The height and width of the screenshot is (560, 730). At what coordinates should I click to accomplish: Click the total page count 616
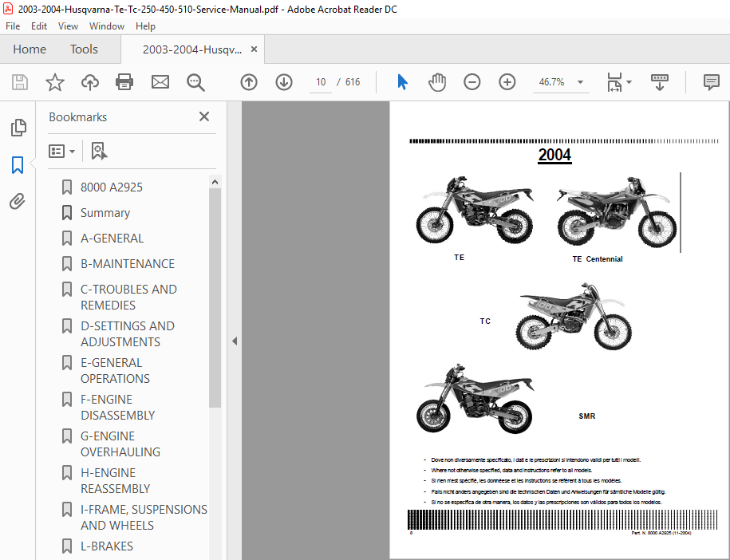(x=353, y=82)
